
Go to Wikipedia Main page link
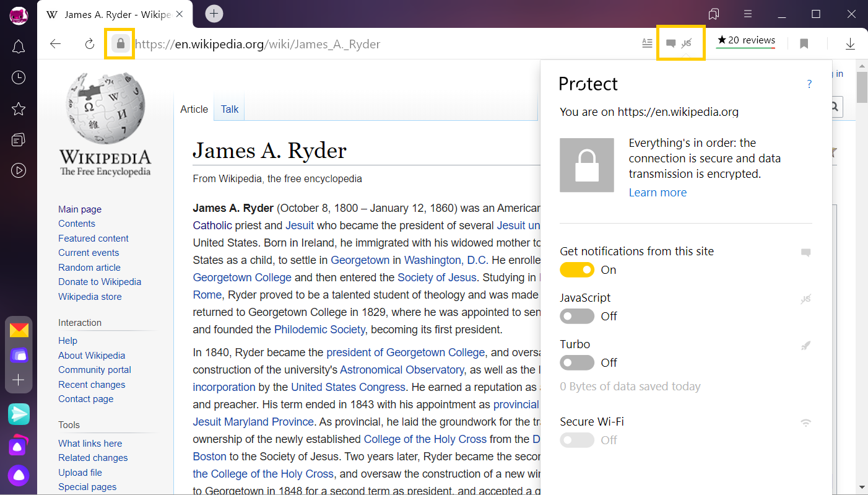pyautogui.click(x=80, y=209)
